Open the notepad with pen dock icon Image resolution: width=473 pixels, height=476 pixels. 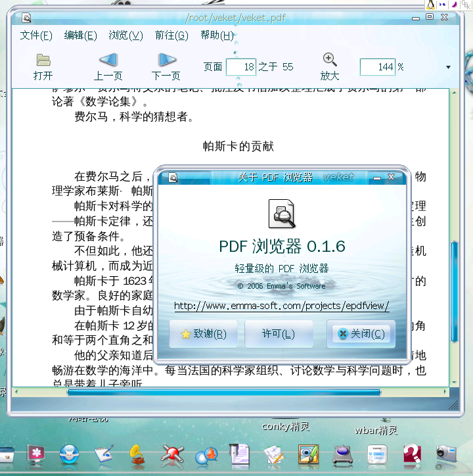tap(104, 454)
